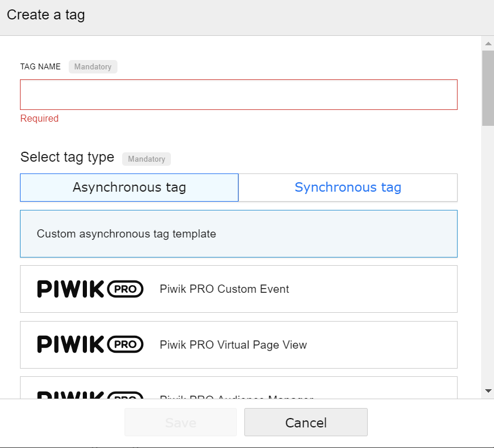
Task: Click the red Required error message
Action: tap(39, 119)
